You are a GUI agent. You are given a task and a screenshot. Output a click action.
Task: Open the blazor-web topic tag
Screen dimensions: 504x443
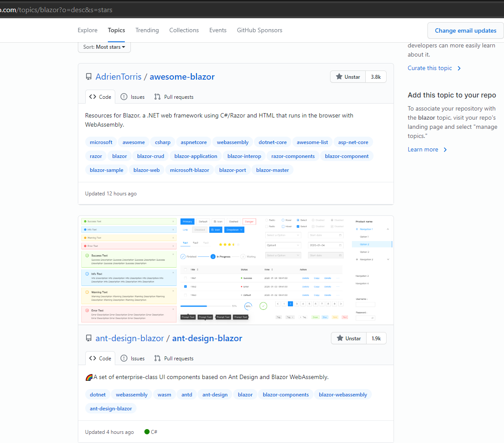coord(147,170)
